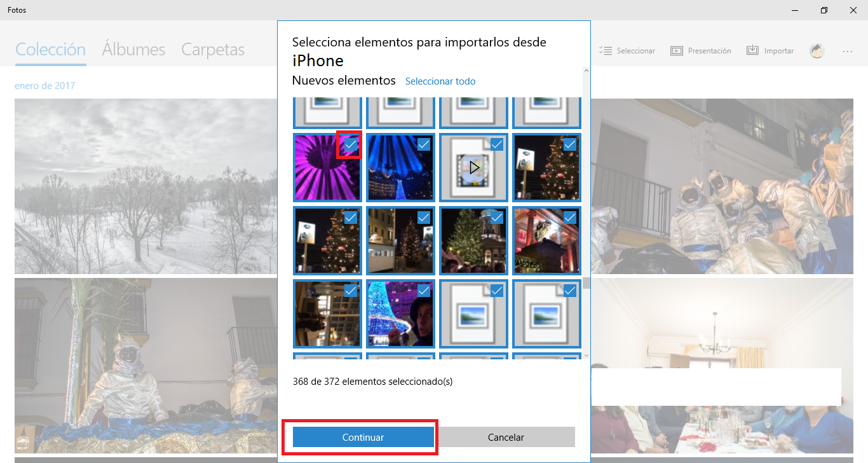Uncheck the purple dome photo checkbox
Image resolution: width=868 pixels, height=463 pixels.
coord(350,145)
